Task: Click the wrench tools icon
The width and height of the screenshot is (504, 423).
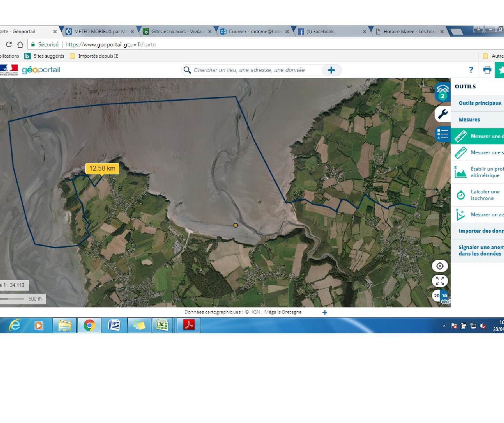Action: coord(442,114)
